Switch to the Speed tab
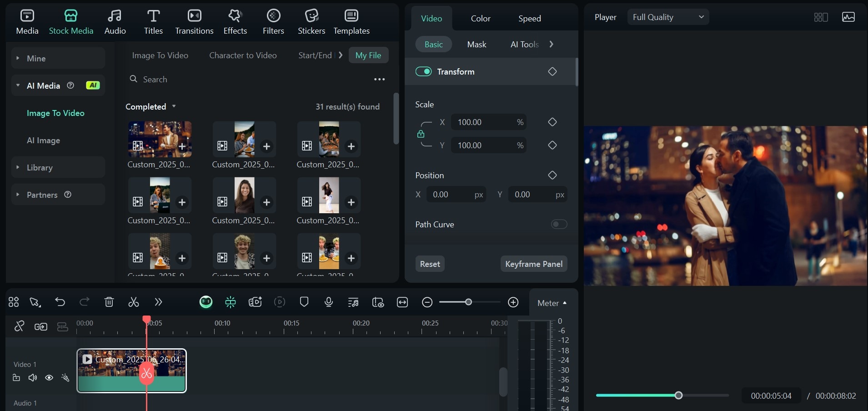The image size is (868, 411). point(530,18)
